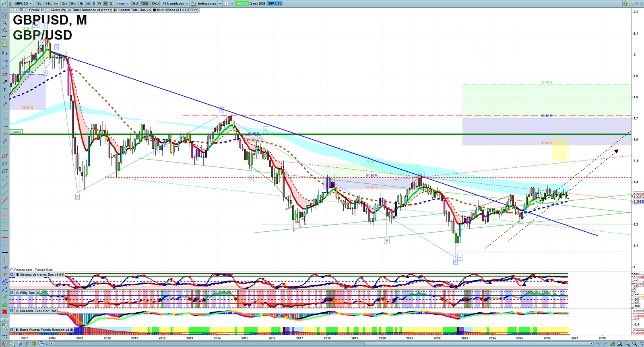The height and width of the screenshot is (347, 644).
Task: Expand the left sidebar bottom chevron
Action: (4, 320)
